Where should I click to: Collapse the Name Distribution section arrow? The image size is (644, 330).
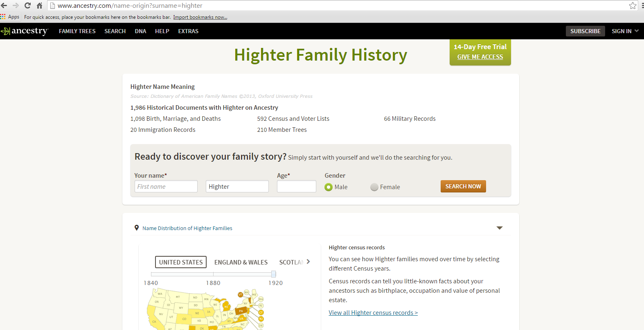(499, 228)
